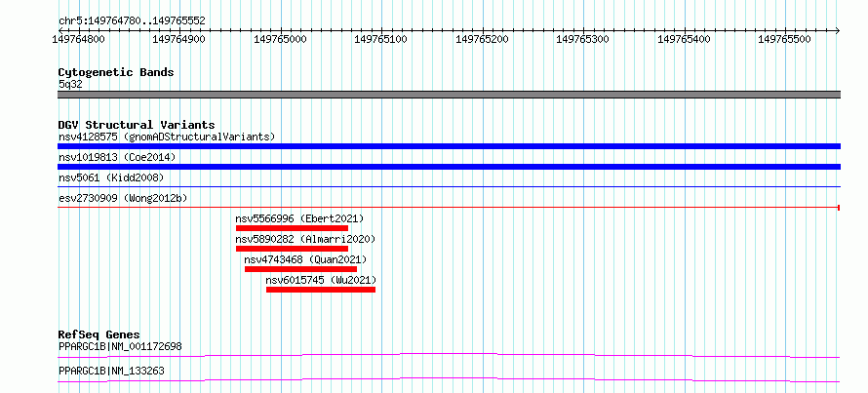868x393 pixels.
Task: Click the RefSeq Genes track heading
Action: click(x=99, y=334)
